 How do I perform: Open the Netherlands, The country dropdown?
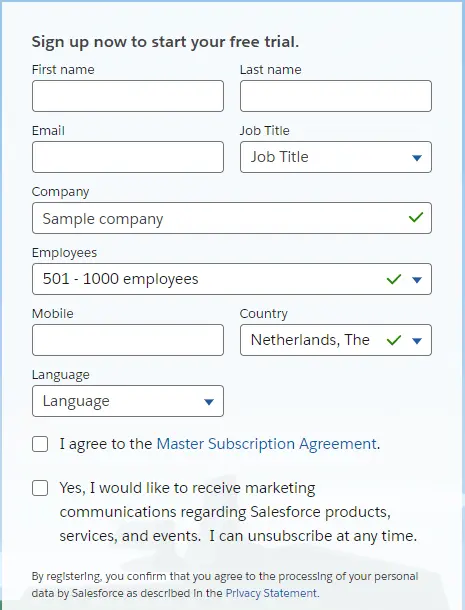tap(336, 340)
